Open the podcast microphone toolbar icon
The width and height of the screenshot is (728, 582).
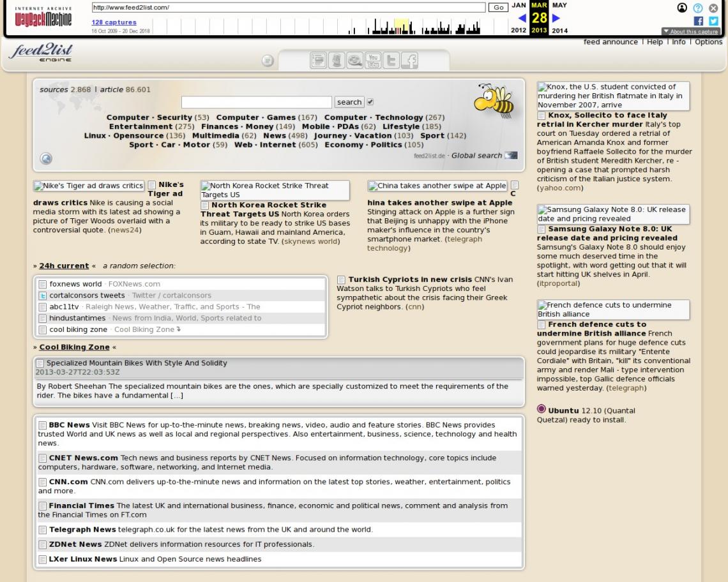337,61
